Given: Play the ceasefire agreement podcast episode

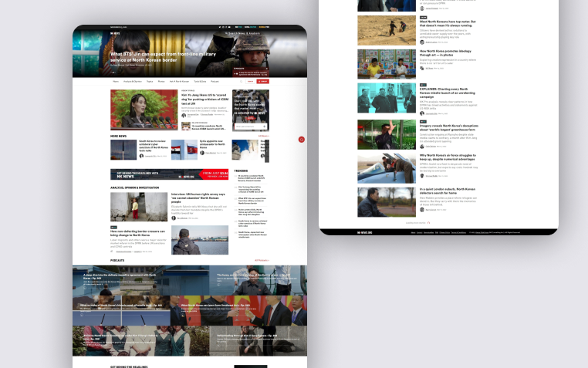Looking at the screenshot, I should 85,288.
